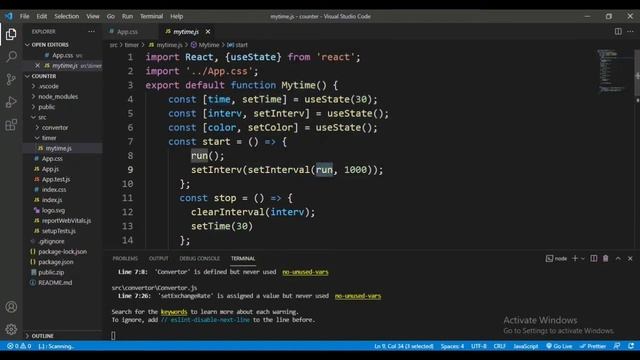
Task: Click the VS Code logo icon
Action: tap(9, 16)
